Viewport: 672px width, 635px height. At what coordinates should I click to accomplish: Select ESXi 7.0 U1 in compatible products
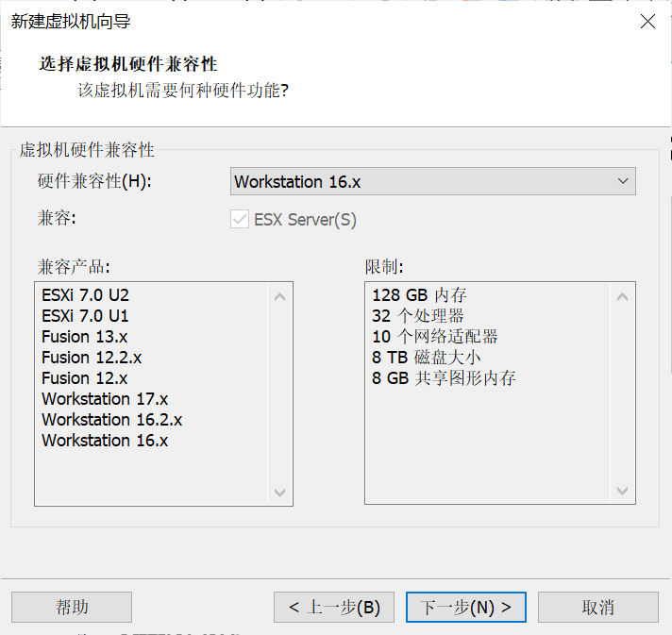coord(85,316)
